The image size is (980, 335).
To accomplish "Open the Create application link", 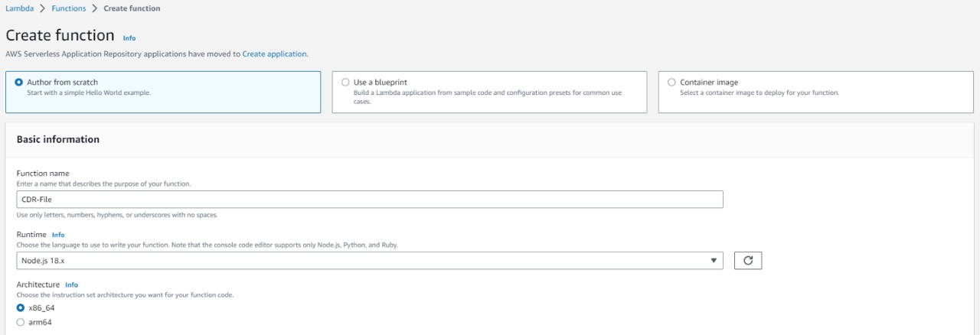I will point(274,54).
